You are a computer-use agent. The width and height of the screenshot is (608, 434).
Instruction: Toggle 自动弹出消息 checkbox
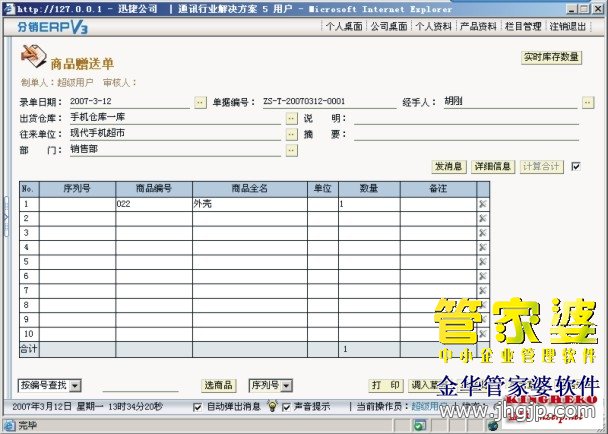point(197,407)
